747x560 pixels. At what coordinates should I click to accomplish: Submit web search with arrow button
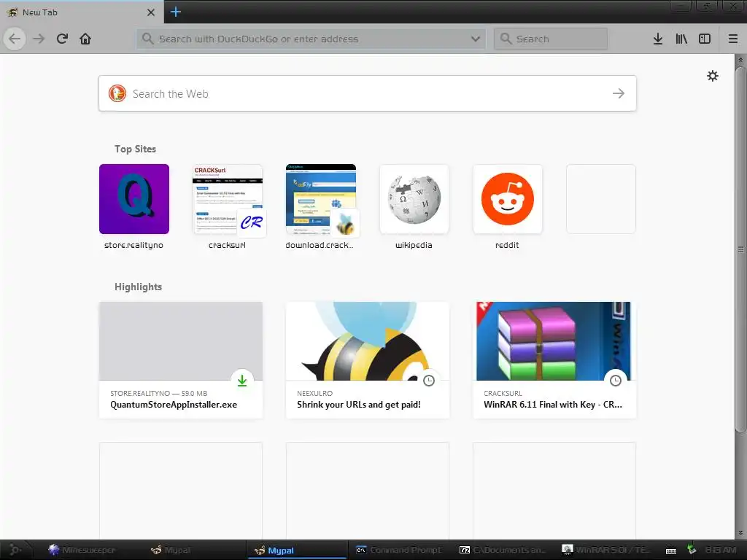[619, 93]
